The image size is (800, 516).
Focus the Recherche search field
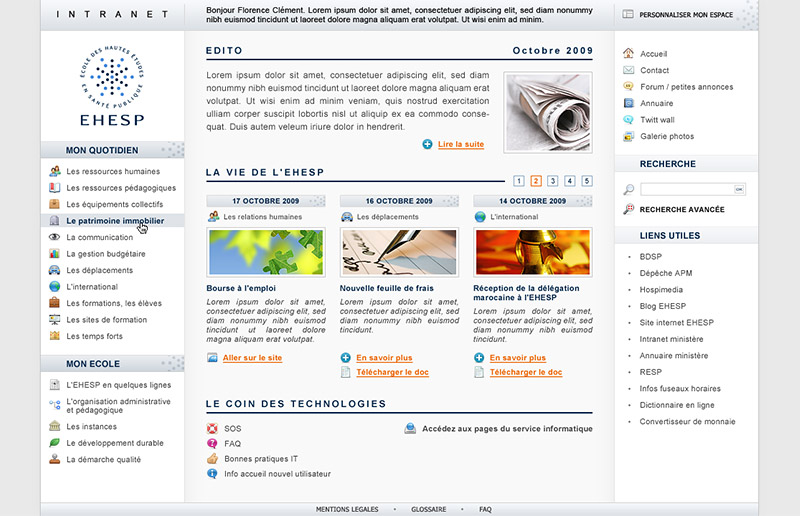tap(687, 189)
